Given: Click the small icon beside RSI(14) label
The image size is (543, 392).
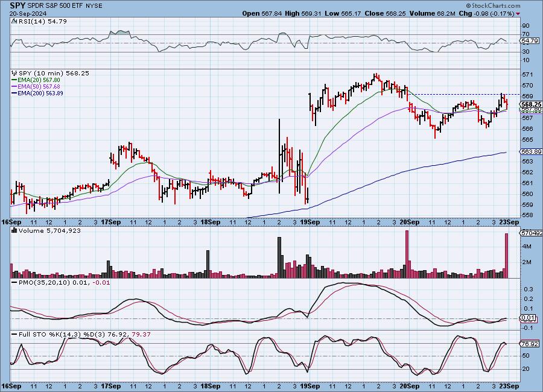Looking at the screenshot, I should coord(14,21).
